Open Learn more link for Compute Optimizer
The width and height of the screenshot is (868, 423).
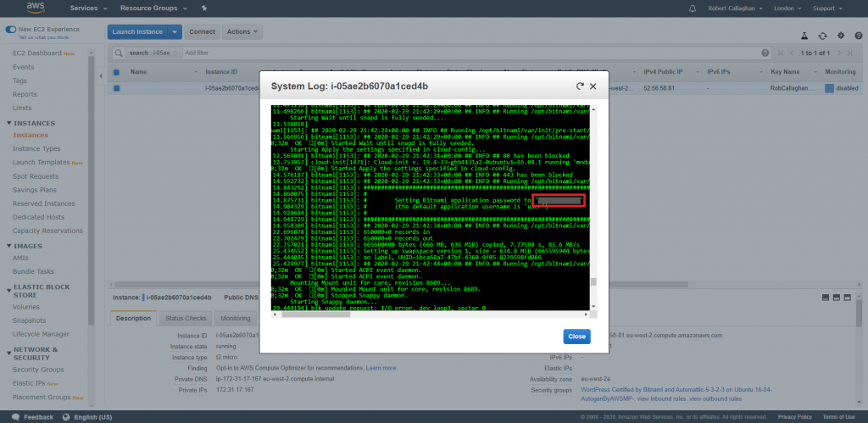pos(381,368)
